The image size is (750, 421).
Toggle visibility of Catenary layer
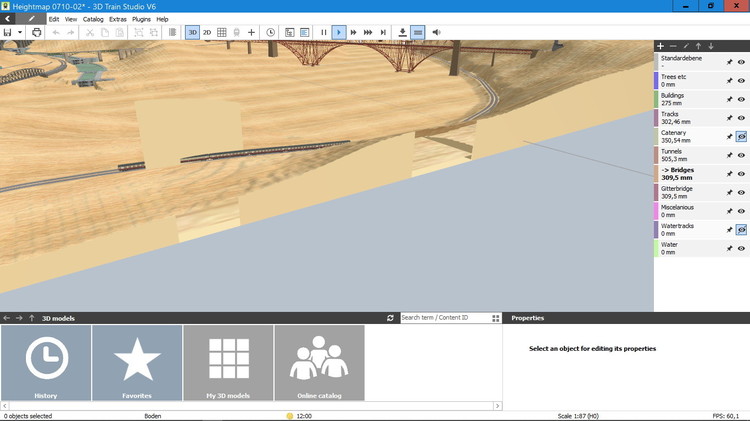click(x=741, y=137)
